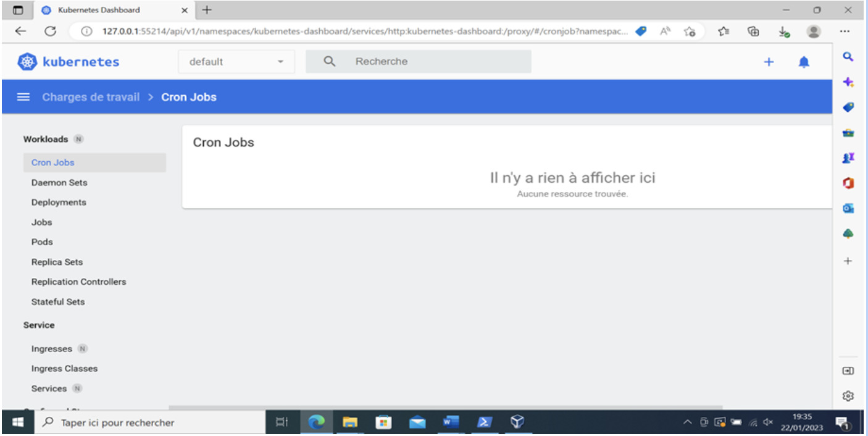
Task: Open the Outlook icon in Edge sidebar
Action: (848, 208)
